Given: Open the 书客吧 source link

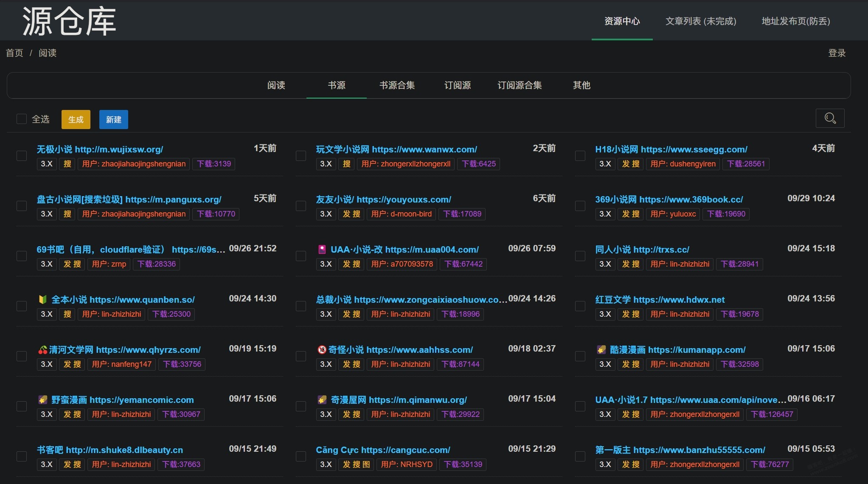Looking at the screenshot, I should click(x=110, y=450).
